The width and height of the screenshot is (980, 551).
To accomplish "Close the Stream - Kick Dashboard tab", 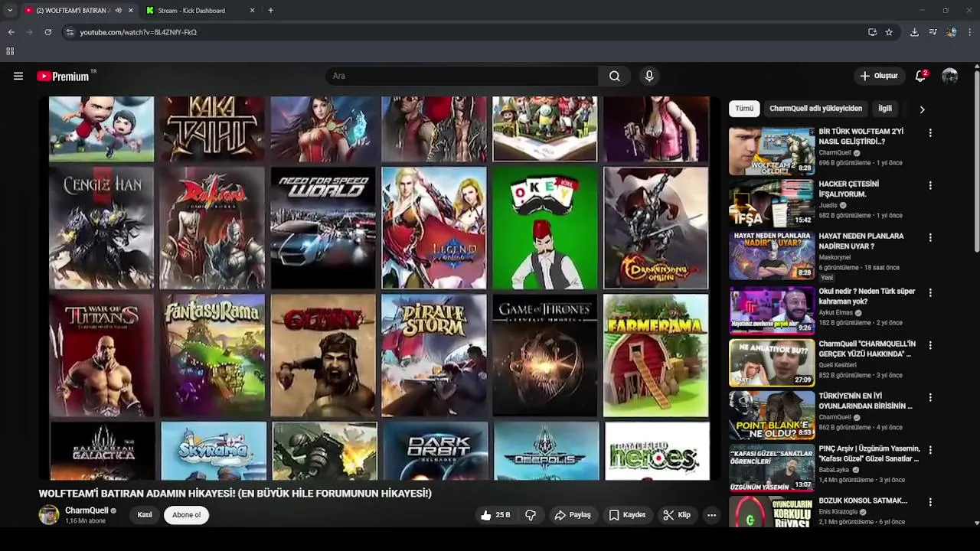I will (x=252, y=11).
